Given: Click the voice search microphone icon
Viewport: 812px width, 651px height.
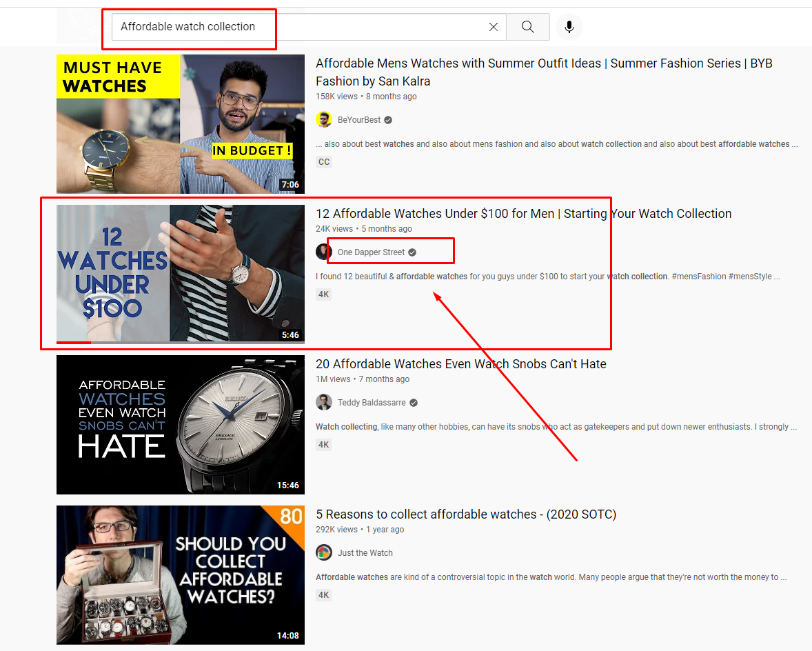Looking at the screenshot, I should [569, 27].
